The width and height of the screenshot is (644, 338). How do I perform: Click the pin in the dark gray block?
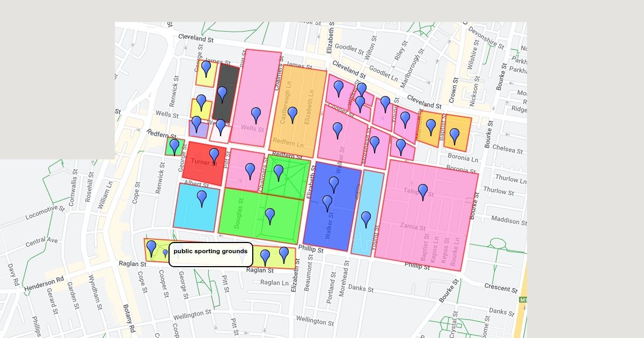click(x=222, y=94)
